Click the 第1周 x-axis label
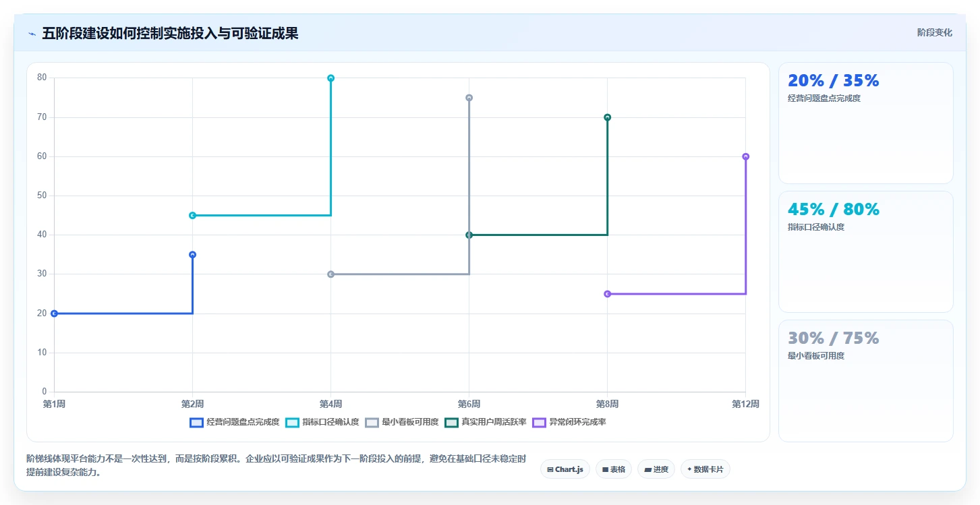Viewport: 980px width, 505px height. click(54, 405)
